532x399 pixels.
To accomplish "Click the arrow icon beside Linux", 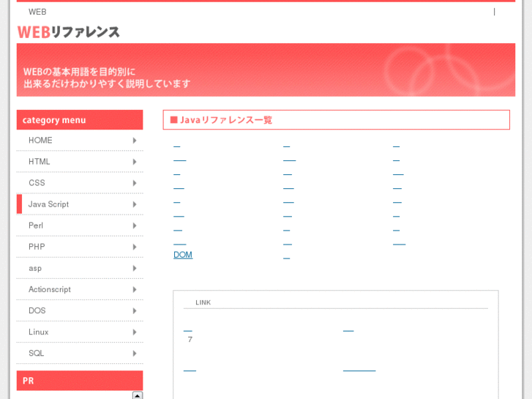I will 135,332.
